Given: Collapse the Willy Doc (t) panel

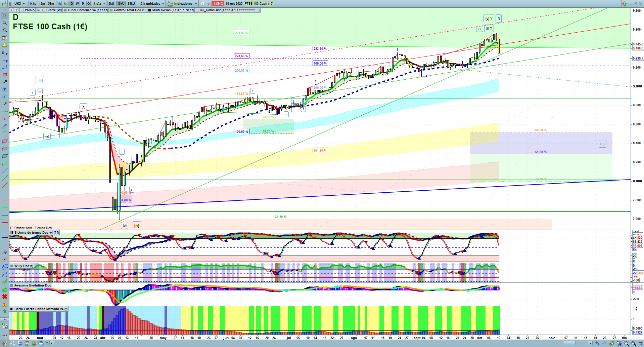Looking at the screenshot, I should [12, 266].
